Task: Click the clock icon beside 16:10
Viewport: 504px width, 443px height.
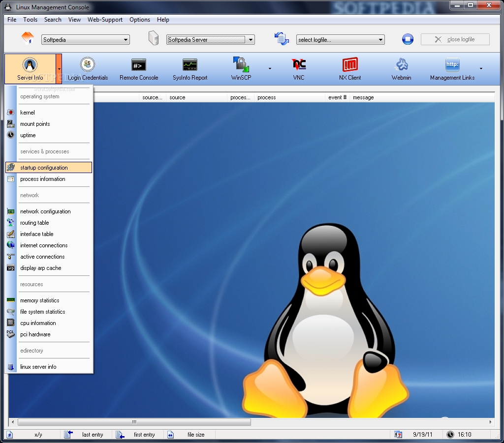Action: (450, 435)
